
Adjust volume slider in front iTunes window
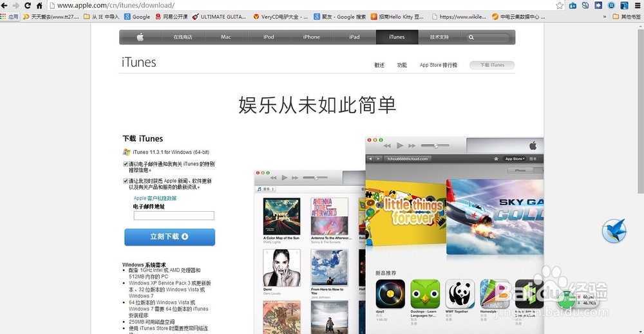coord(435,145)
